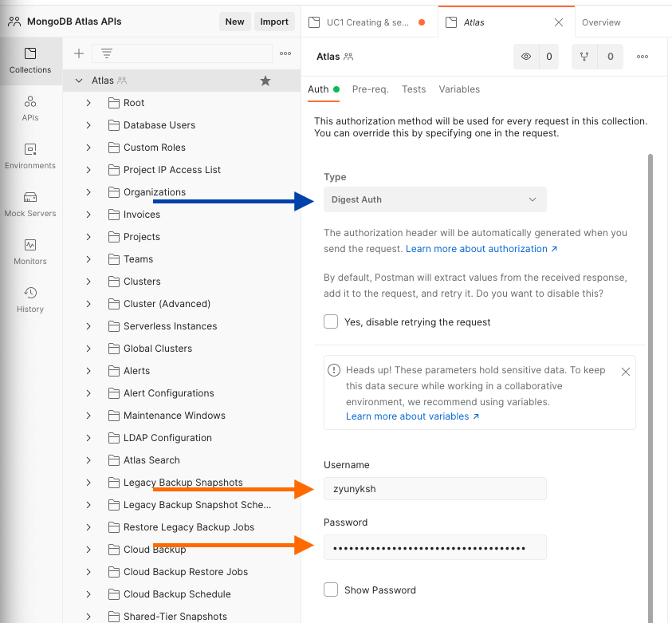This screenshot has height=623, width=672.
Task: Select the Legacy Backup Snapshots folder
Action: coord(182,483)
